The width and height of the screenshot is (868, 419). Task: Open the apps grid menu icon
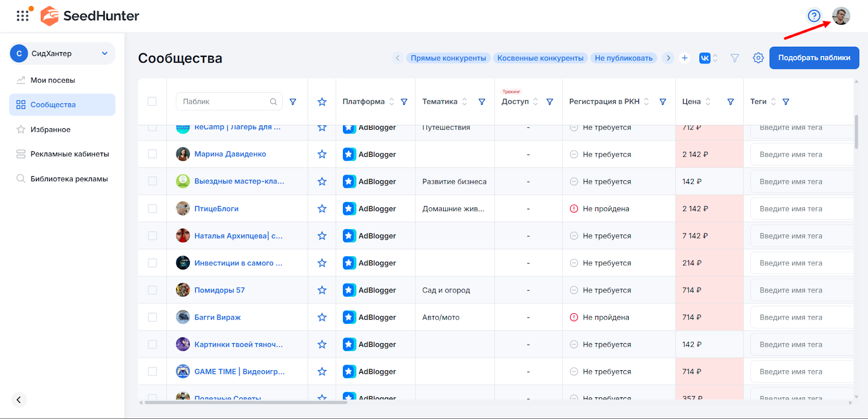click(x=22, y=16)
